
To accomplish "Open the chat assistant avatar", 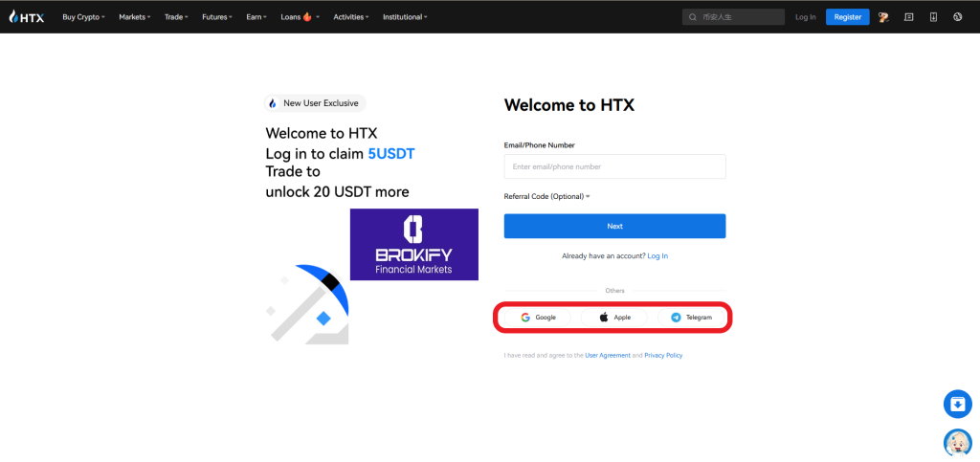I will point(957,442).
